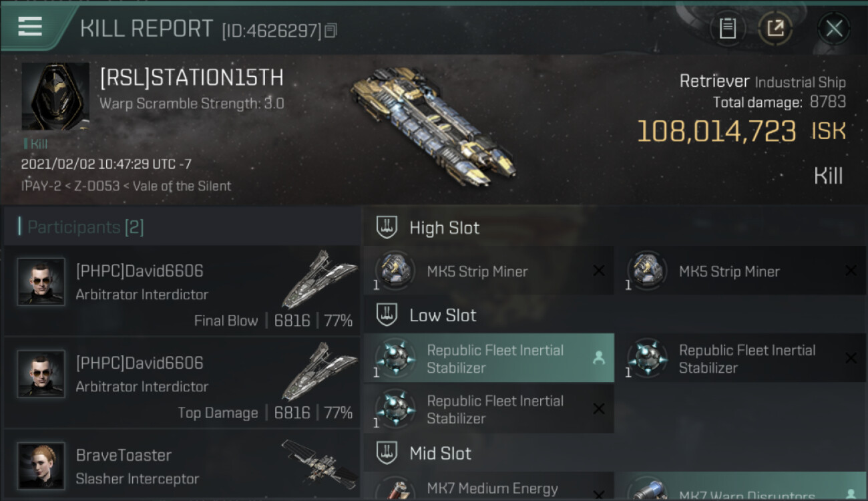This screenshot has height=501, width=868.
Task: Toggle X on the second Inertial Stabilizer
Action: tap(851, 359)
